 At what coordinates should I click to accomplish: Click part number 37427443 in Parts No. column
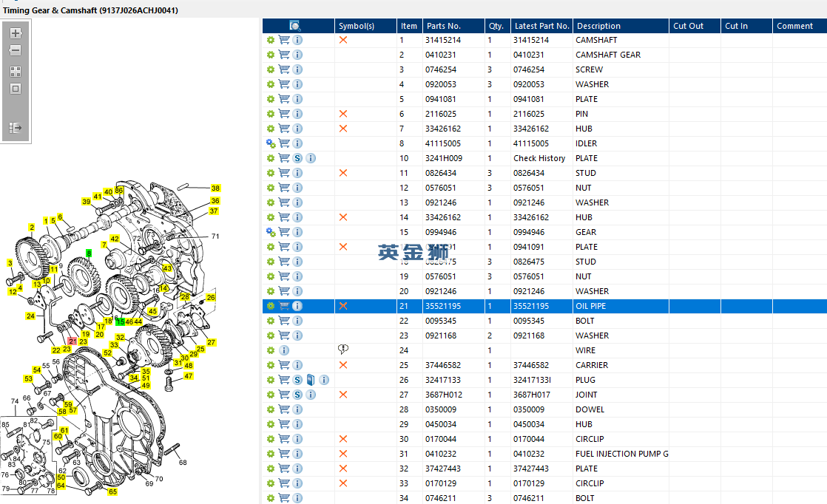[442, 469]
